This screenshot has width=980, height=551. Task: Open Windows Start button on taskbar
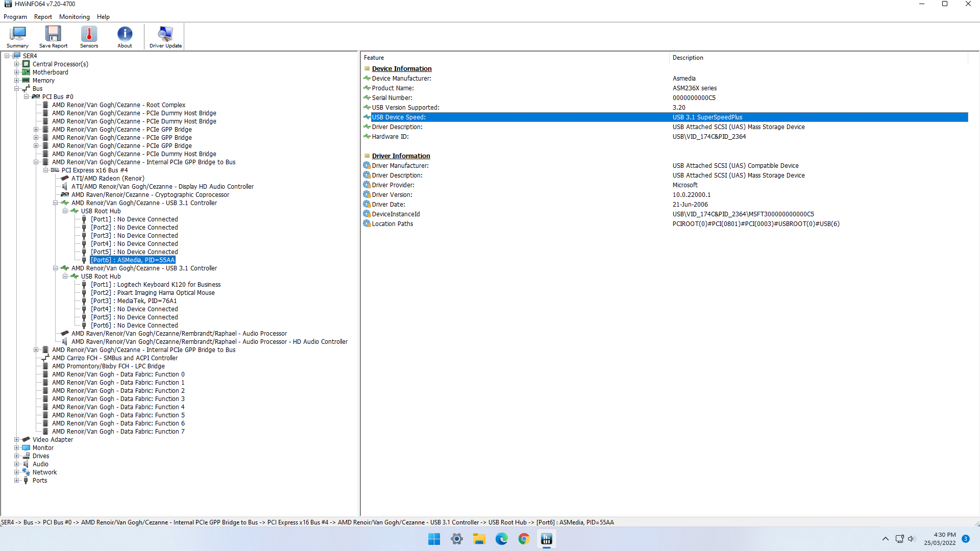pos(434,539)
